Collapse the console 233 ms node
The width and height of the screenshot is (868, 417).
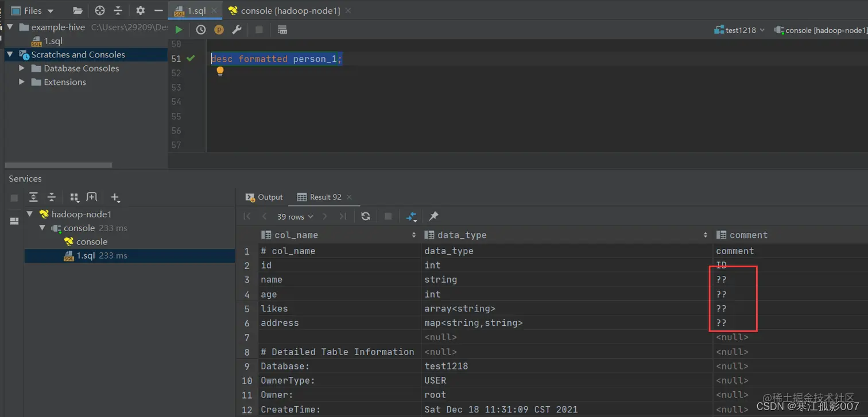pyautogui.click(x=42, y=228)
